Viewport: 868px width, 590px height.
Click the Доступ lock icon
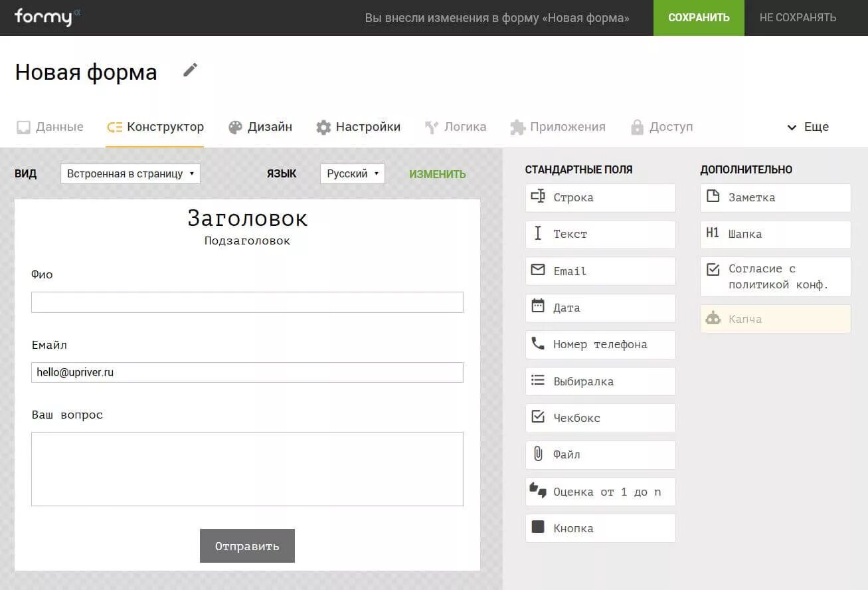[x=638, y=128]
